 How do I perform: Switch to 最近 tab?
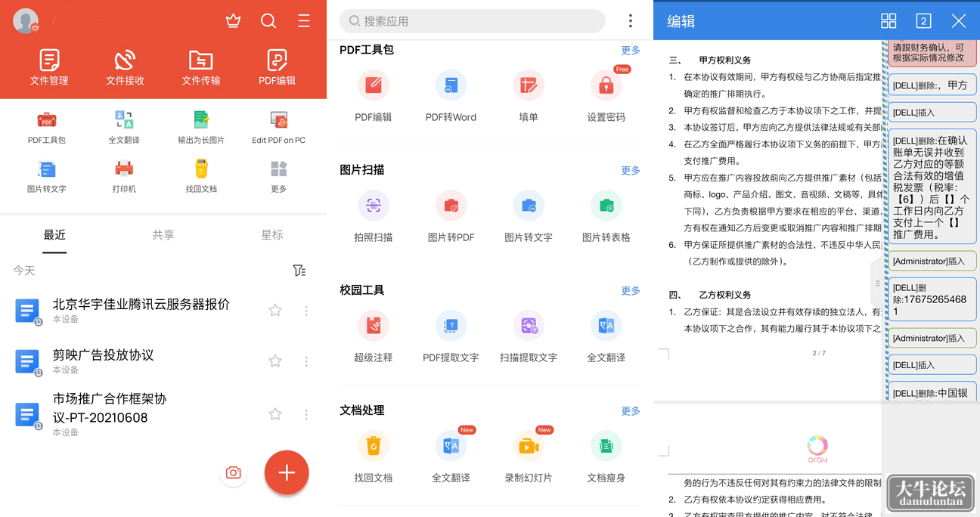pos(54,235)
